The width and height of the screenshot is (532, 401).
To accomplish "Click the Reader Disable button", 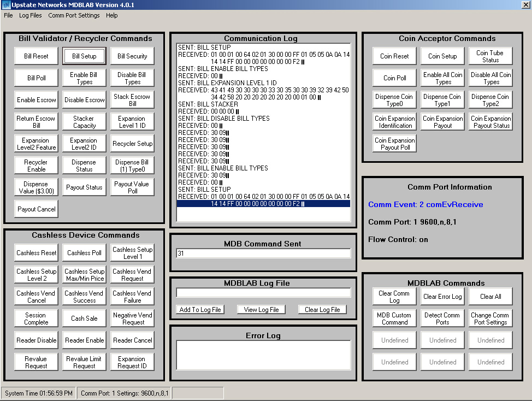I will click(x=36, y=340).
